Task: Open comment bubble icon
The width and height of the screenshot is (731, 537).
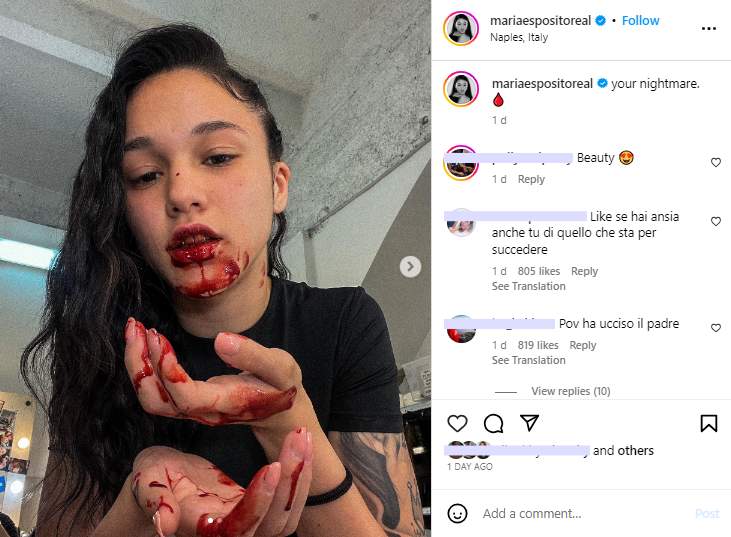Action: 493,423
